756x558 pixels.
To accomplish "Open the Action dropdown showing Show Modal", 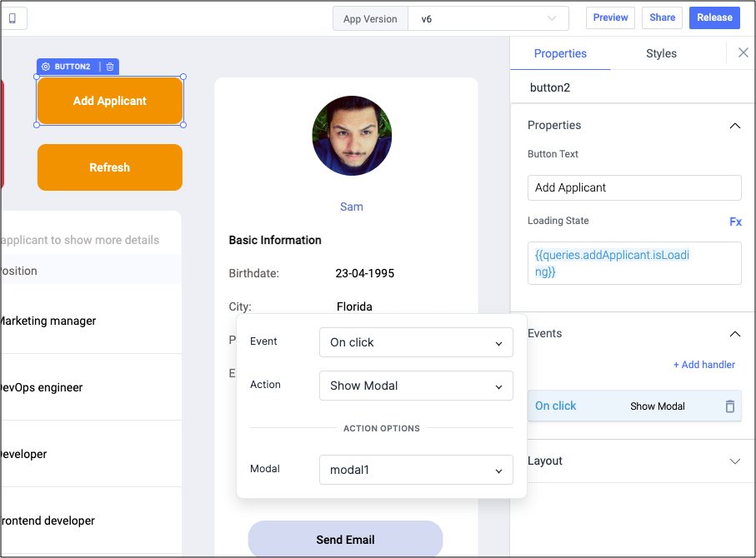I will [415, 386].
